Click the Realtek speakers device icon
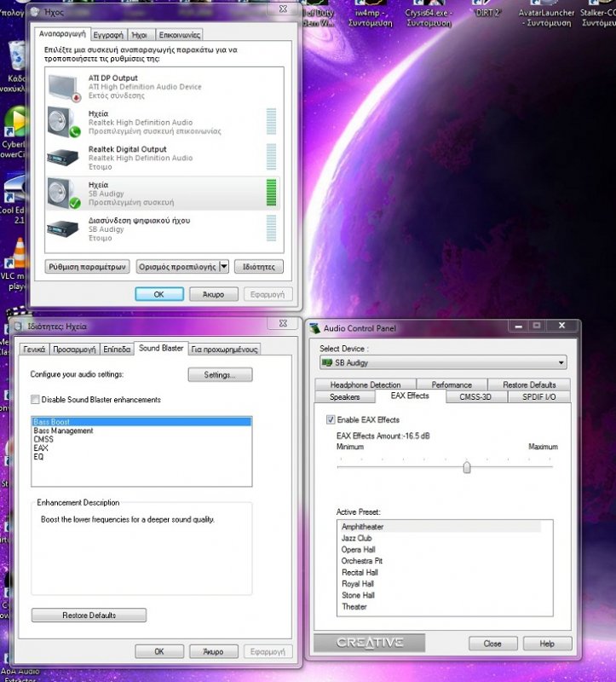616x682 pixels. tap(63, 122)
